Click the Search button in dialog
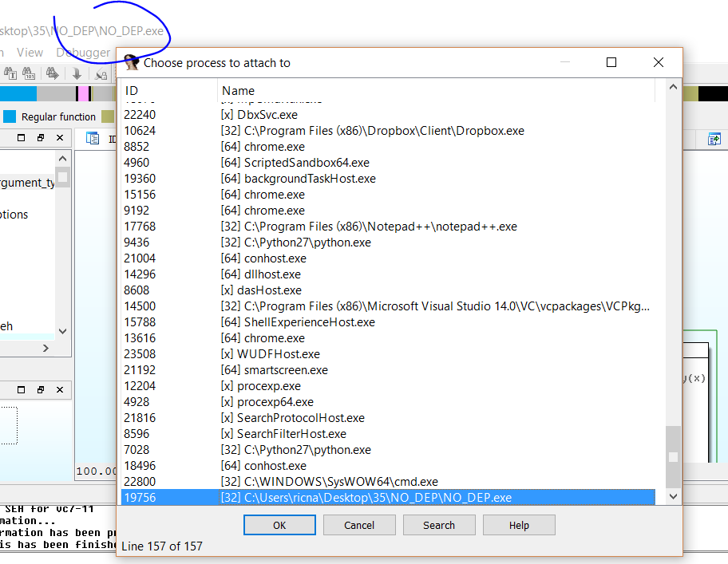The width and height of the screenshot is (728, 564). coord(439,525)
